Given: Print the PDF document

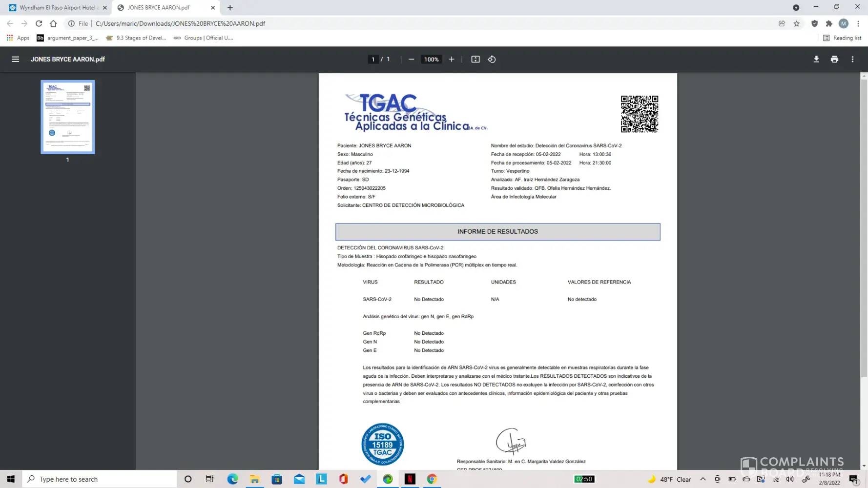Looking at the screenshot, I should click(x=834, y=59).
